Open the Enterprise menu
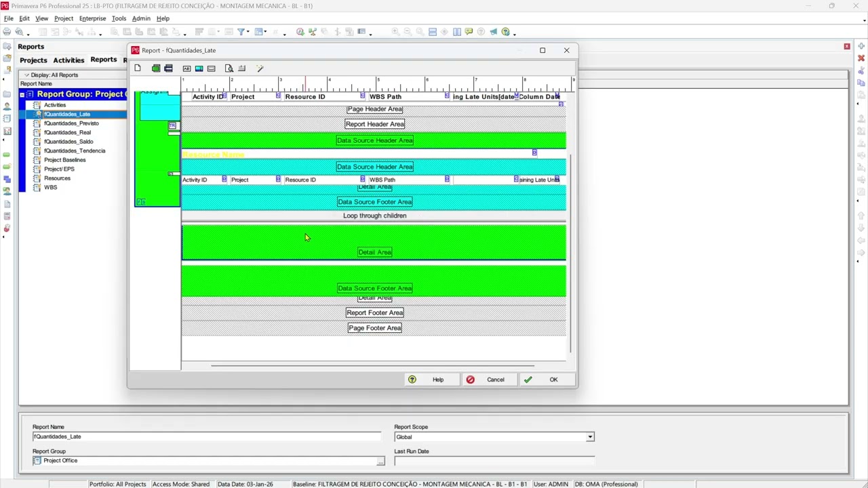The height and width of the screenshot is (488, 868). (92, 18)
